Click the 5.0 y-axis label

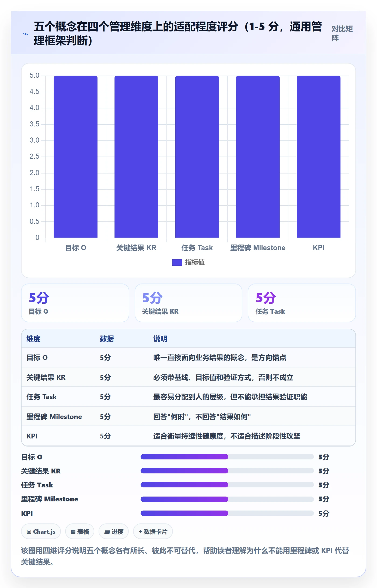coord(34,76)
